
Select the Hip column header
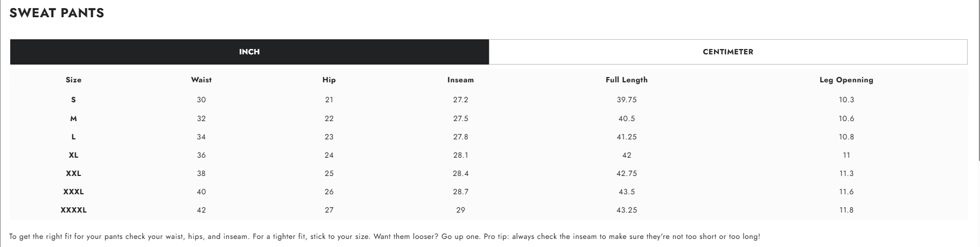coord(329,80)
